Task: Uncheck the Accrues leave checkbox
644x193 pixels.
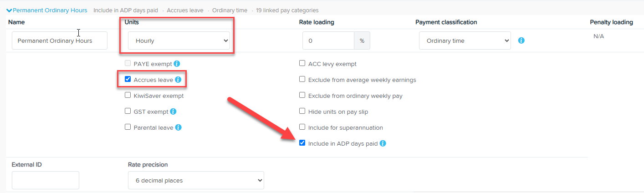Action: (x=128, y=79)
